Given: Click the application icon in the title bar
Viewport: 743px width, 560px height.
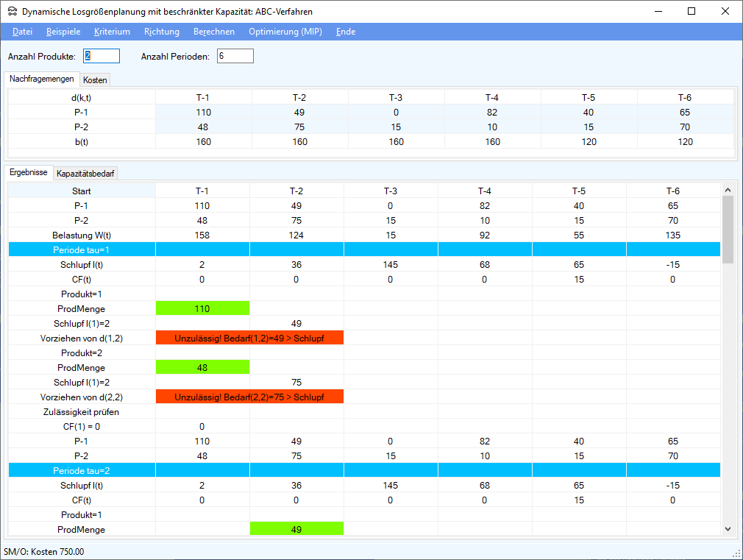Looking at the screenshot, I should (12, 11).
